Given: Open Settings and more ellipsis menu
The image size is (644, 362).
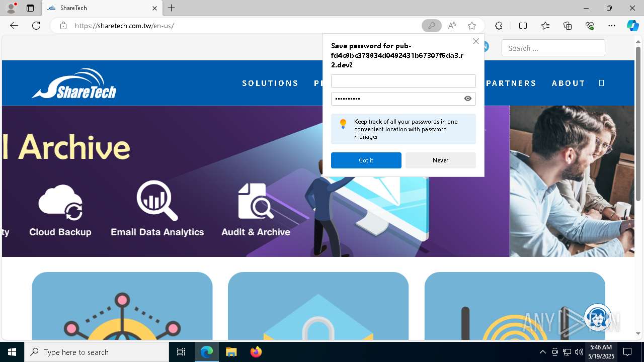Looking at the screenshot, I should [x=612, y=26].
